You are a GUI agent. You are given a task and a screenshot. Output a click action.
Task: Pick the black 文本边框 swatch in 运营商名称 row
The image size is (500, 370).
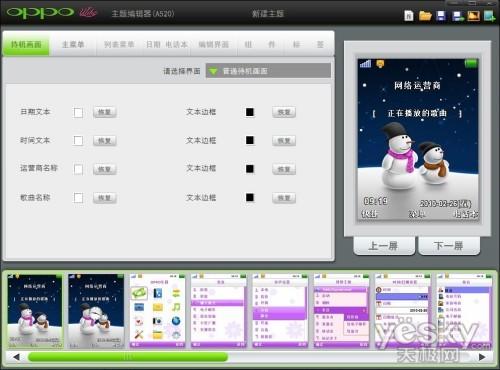(250, 169)
